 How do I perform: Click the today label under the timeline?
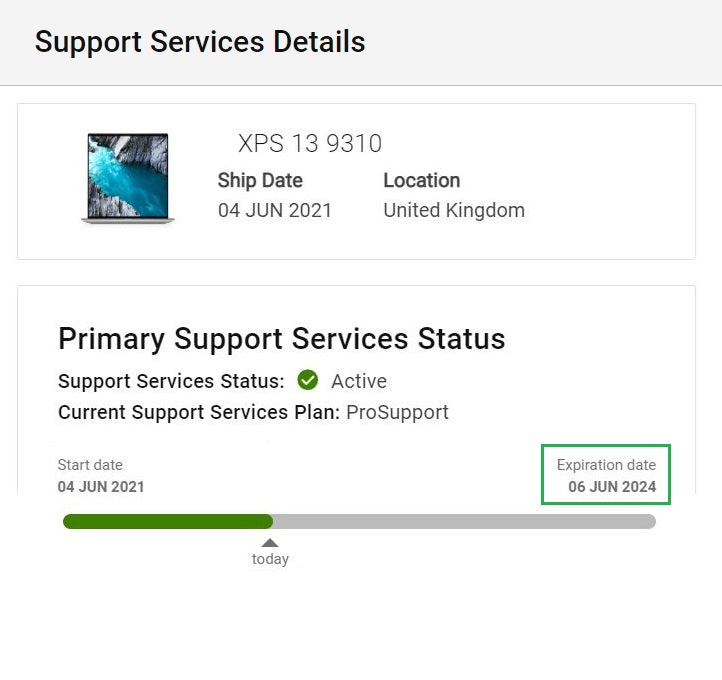pos(270,559)
